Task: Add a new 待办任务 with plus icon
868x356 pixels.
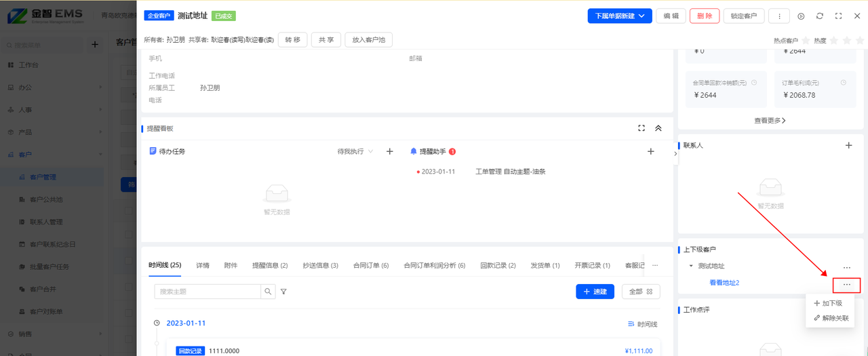Action: pyautogui.click(x=390, y=151)
